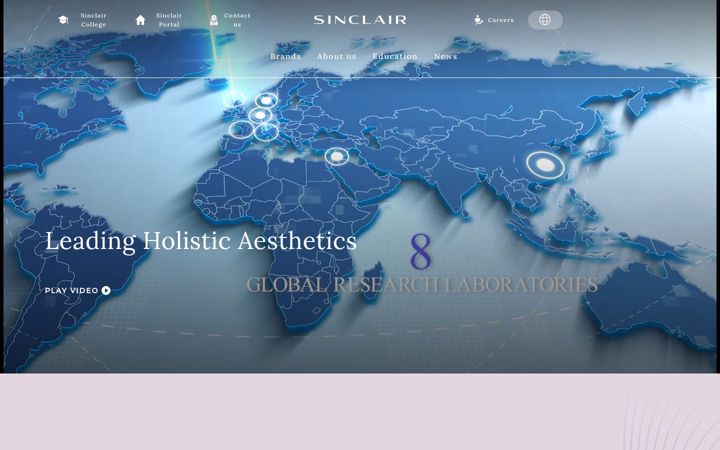Click the GLOBAL RESEARCH LABORATORIES text

click(x=422, y=285)
